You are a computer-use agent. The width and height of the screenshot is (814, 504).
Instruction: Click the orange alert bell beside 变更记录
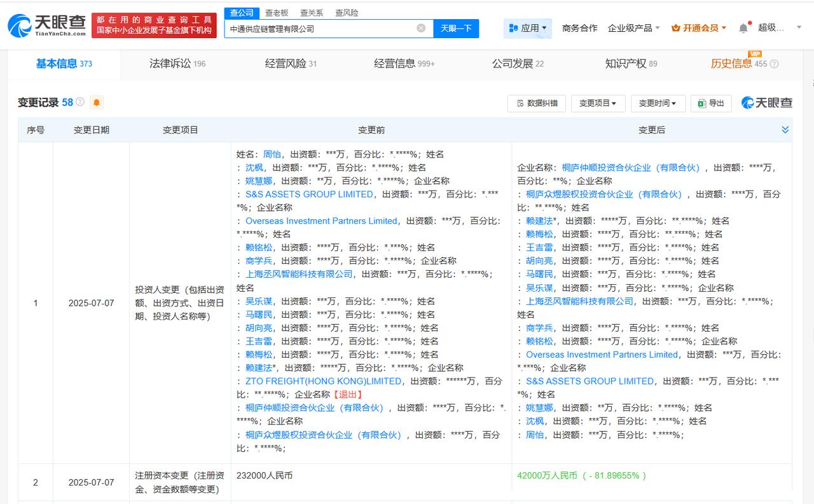coord(97,102)
